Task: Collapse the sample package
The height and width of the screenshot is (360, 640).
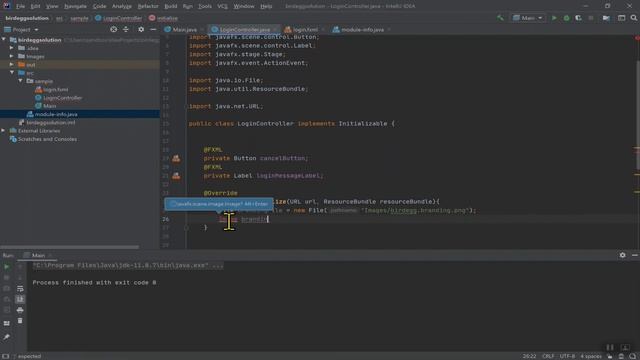Action: click(x=20, y=81)
